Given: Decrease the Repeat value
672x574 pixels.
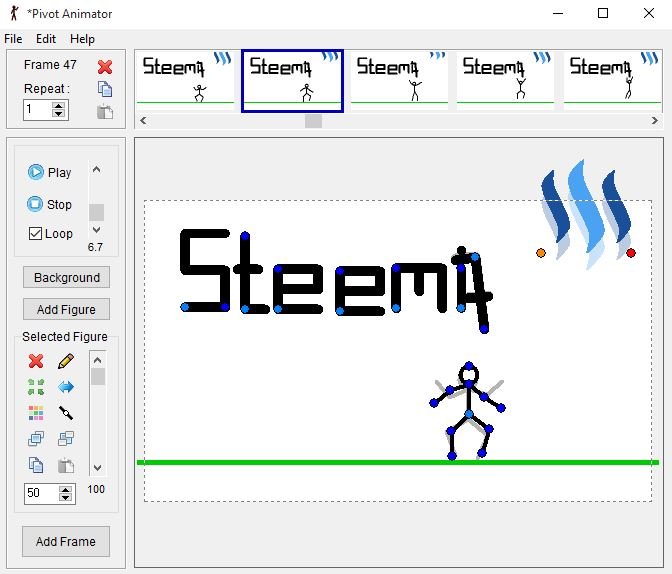Looking at the screenshot, I should [x=58, y=114].
